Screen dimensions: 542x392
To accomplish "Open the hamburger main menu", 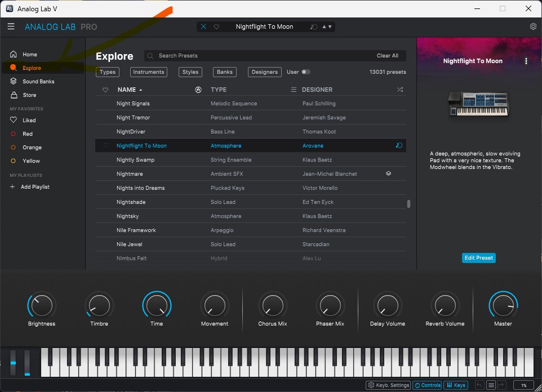I will pos(11,26).
